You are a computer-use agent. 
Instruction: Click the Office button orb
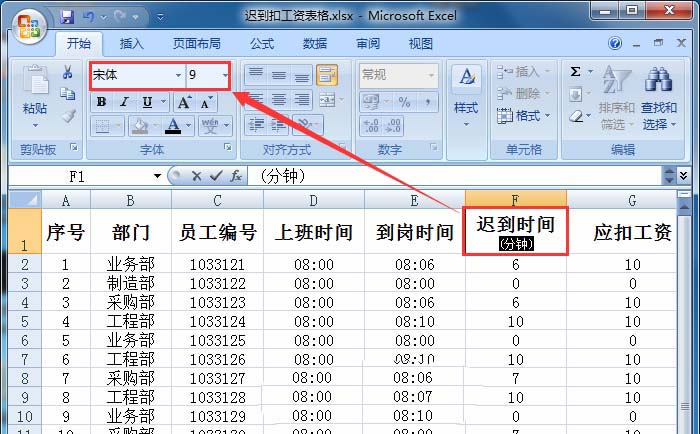tap(29, 27)
